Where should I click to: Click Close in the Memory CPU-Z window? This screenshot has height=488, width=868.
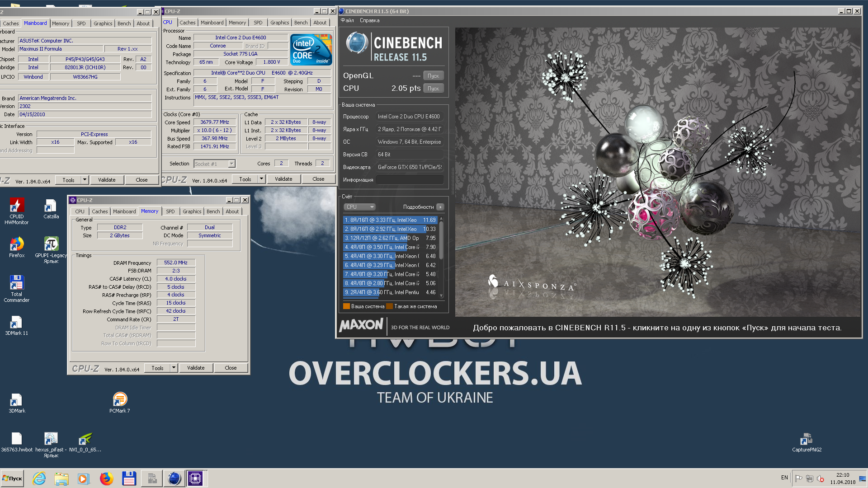click(x=231, y=368)
